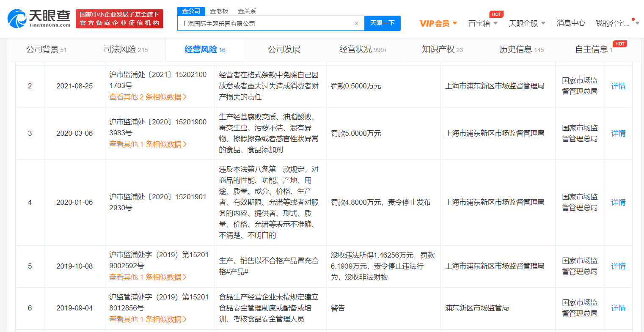
Task: Expand the 天眼企服 menu
Action: tap(527, 23)
